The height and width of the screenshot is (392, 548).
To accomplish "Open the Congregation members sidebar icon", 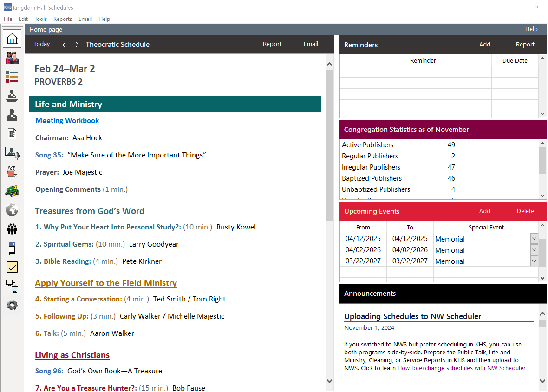I will coord(12,58).
